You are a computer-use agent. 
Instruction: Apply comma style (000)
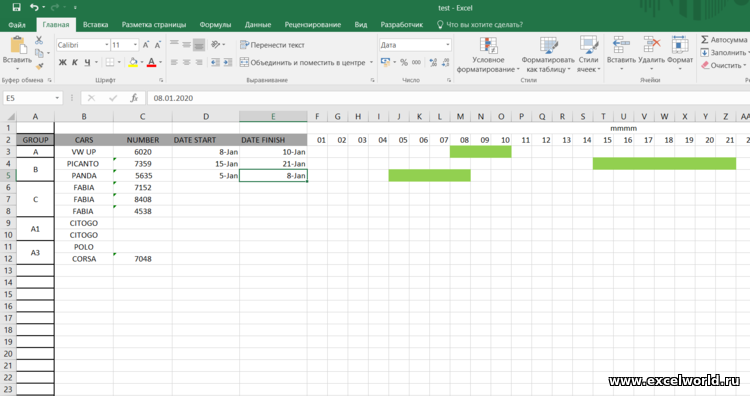coord(417,62)
